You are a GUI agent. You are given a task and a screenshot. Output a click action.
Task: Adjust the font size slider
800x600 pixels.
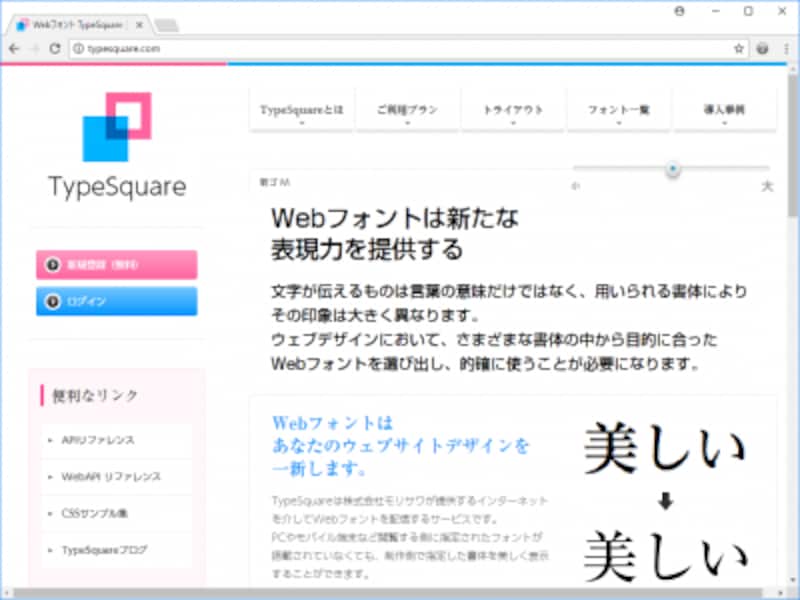[x=672, y=170]
